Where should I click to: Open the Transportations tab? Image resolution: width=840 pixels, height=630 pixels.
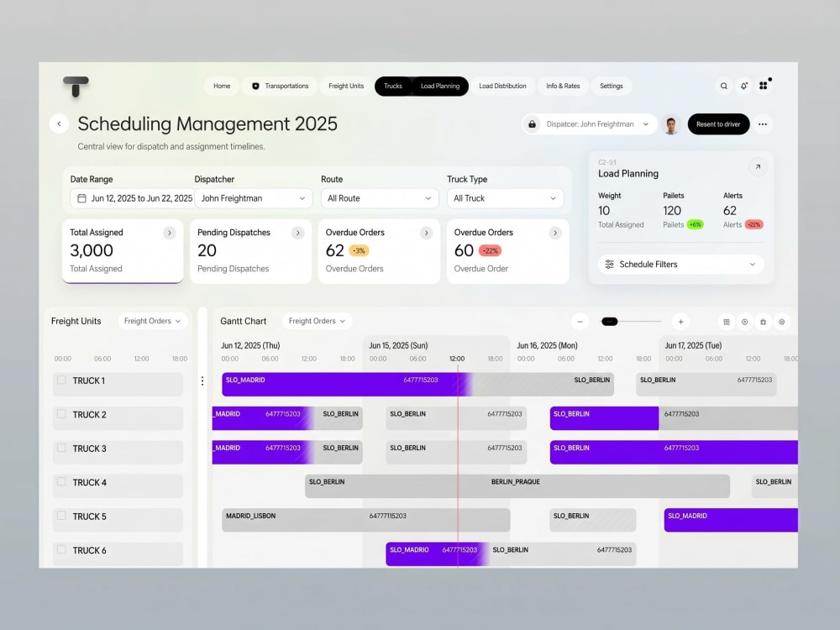coord(281,86)
